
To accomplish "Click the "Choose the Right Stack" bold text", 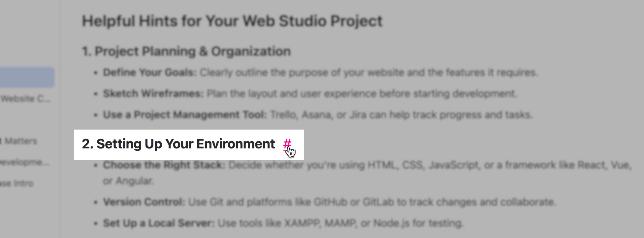I will click(164, 165).
